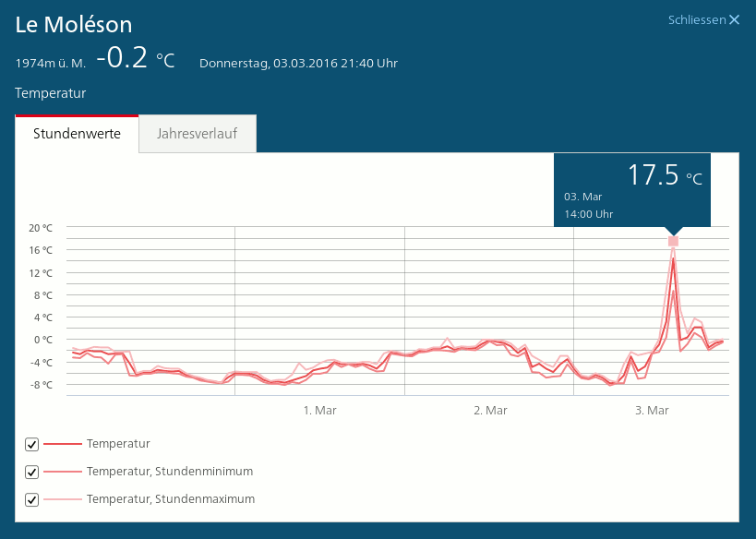Image resolution: width=756 pixels, height=539 pixels.
Task: Click the 2. Mar date axis label
Action: (x=489, y=411)
